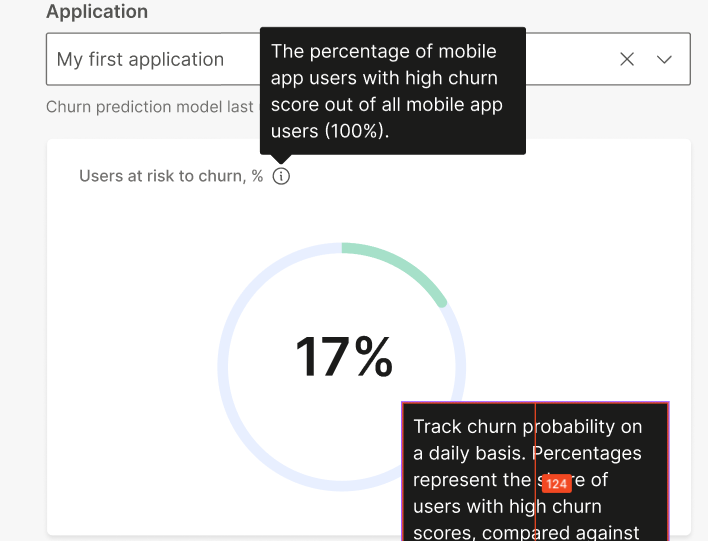Click the red 124 badge
The image size is (708, 541).
(x=556, y=484)
